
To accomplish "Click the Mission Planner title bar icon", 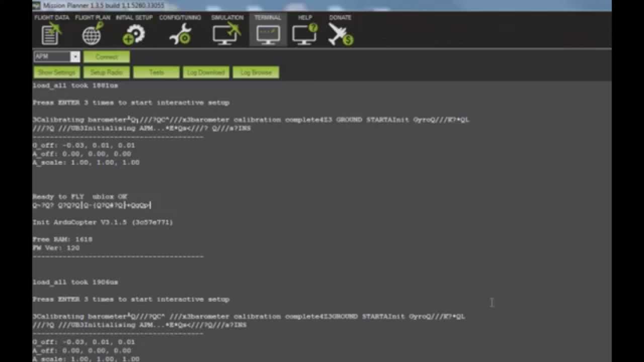I will [36, 6].
